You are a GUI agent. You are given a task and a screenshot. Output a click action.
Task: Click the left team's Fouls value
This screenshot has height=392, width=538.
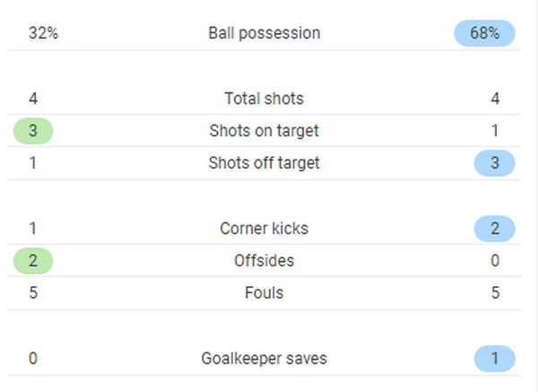tap(33, 293)
